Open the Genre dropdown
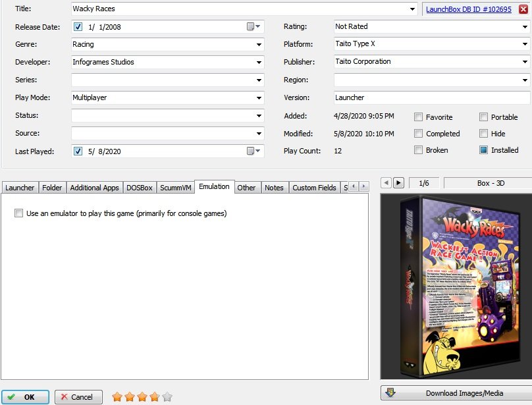This screenshot has height=405, width=532. coord(259,45)
